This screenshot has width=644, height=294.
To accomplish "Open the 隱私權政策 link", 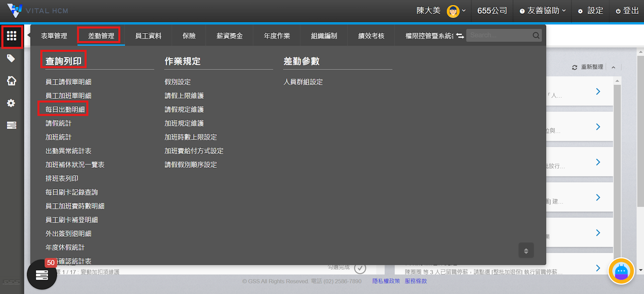I will [x=386, y=281].
